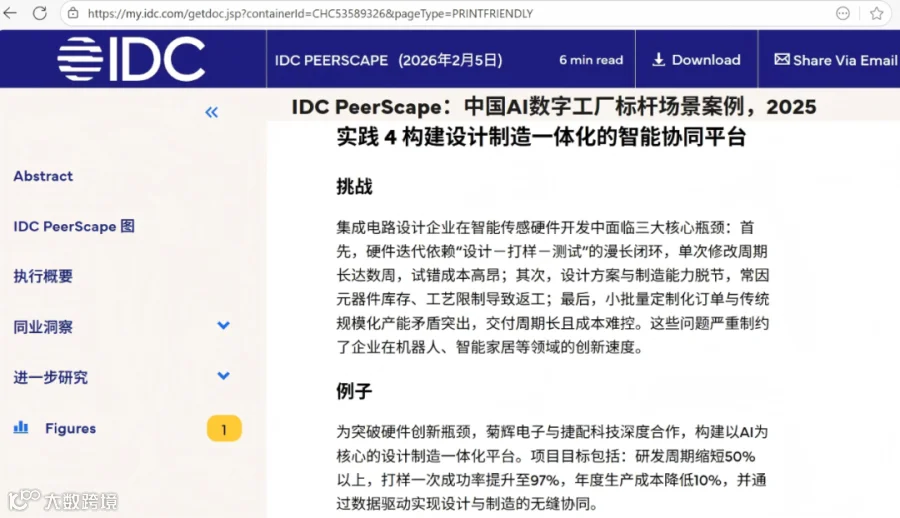
Task: Click the Figures bar chart icon
Action: click(x=21, y=427)
